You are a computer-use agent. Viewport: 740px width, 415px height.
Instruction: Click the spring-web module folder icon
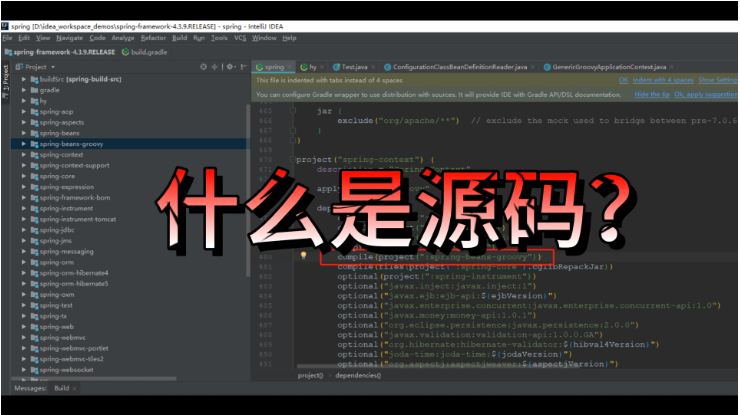point(34,327)
